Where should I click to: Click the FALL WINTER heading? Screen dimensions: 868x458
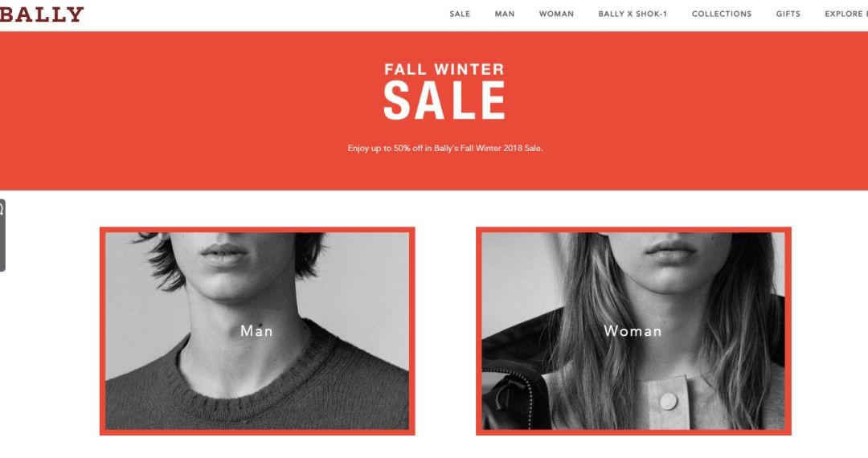click(444, 69)
